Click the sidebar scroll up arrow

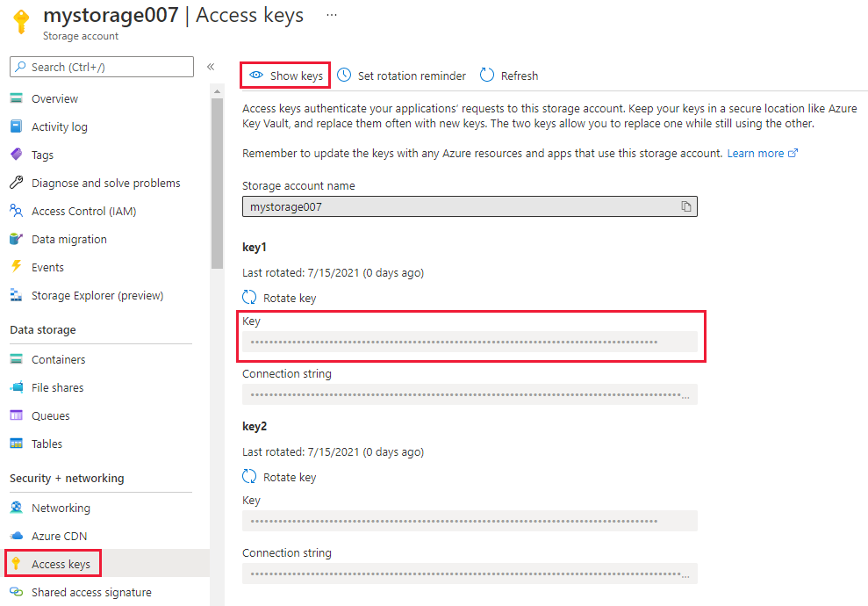[217, 90]
